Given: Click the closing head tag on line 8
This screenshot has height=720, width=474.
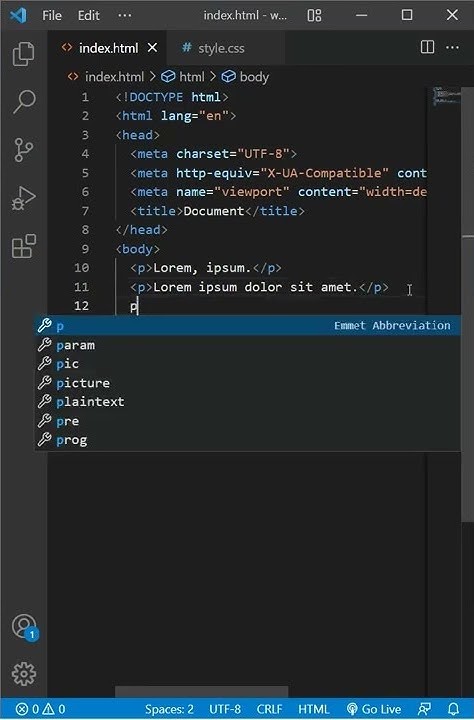Looking at the screenshot, I should point(141,230).
